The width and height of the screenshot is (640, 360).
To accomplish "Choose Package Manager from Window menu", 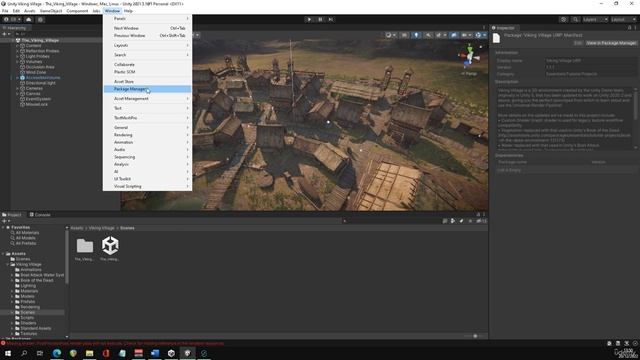I will pos(147,89).
